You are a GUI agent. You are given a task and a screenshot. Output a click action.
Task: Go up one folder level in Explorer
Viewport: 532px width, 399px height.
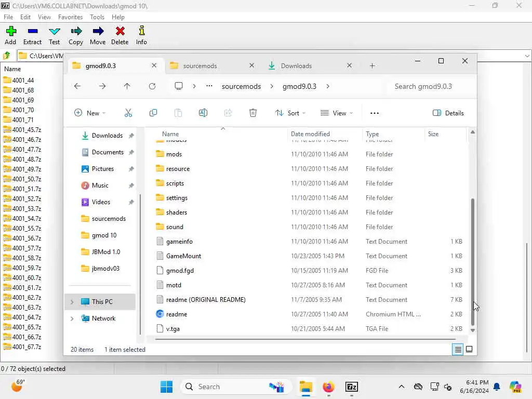click(127, 86)
